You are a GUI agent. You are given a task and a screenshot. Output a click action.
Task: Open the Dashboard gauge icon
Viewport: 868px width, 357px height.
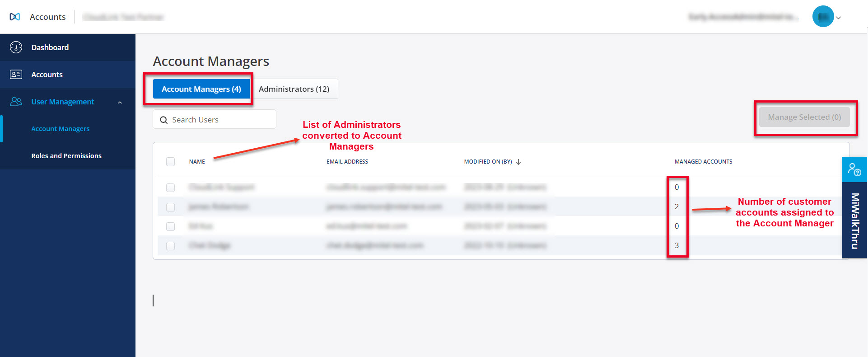click(16, 47)
